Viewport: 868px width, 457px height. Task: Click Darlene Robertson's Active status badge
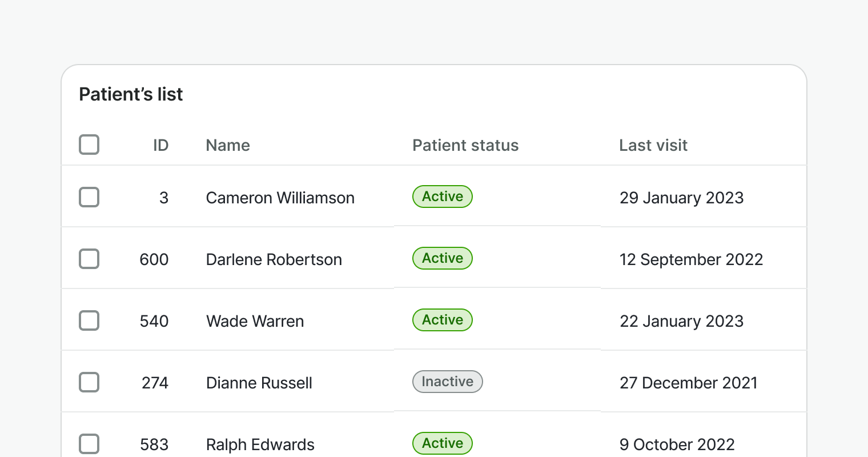coord(443,258)
